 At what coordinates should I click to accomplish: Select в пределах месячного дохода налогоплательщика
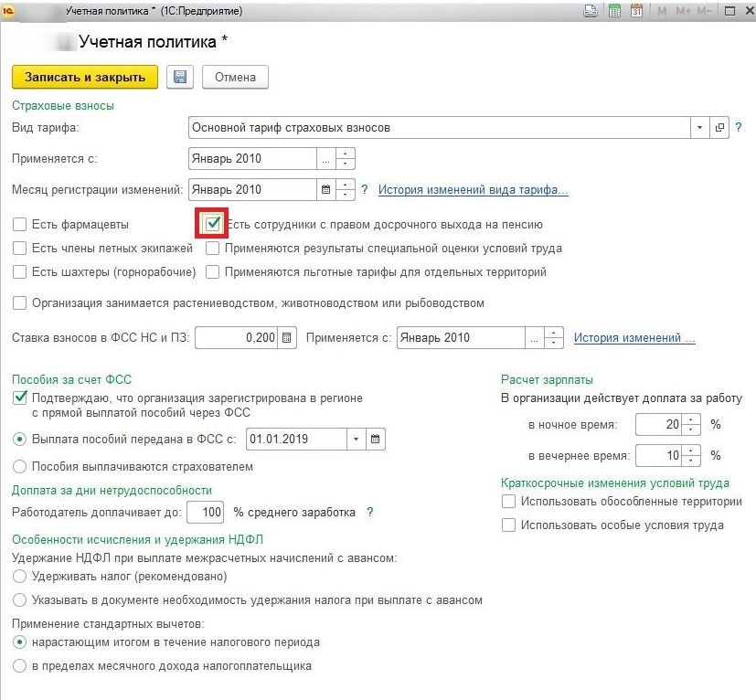[19, 666]
